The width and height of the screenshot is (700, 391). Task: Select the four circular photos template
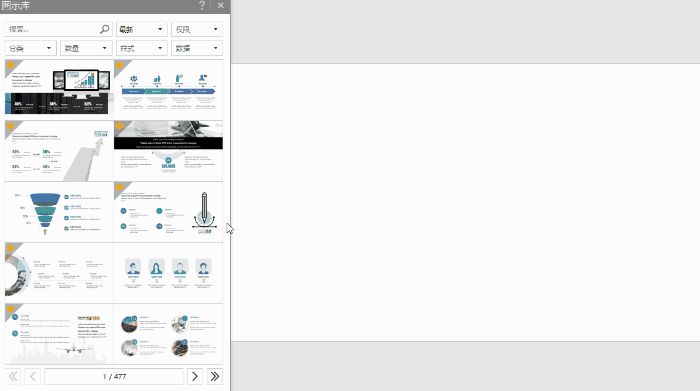click(168, 334)
